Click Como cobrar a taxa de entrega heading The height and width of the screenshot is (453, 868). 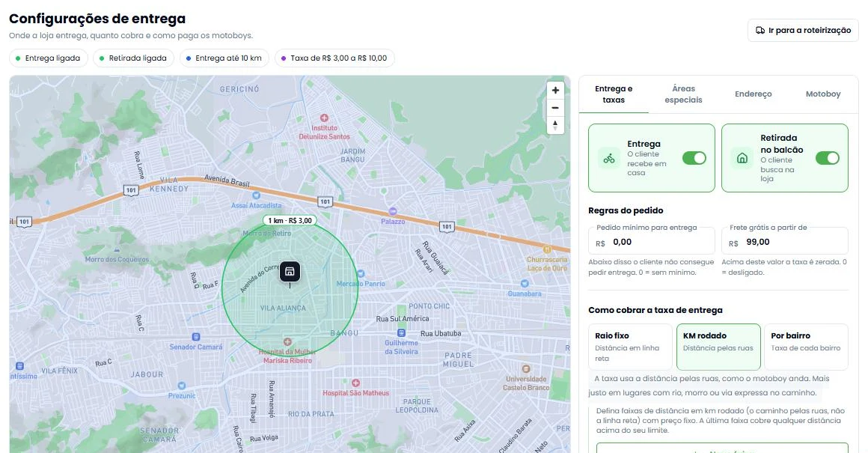point(655,310)
